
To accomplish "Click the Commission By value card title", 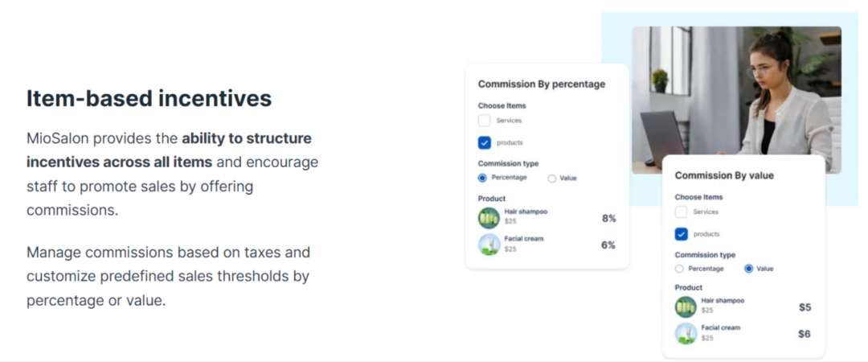I will point(724,175).
